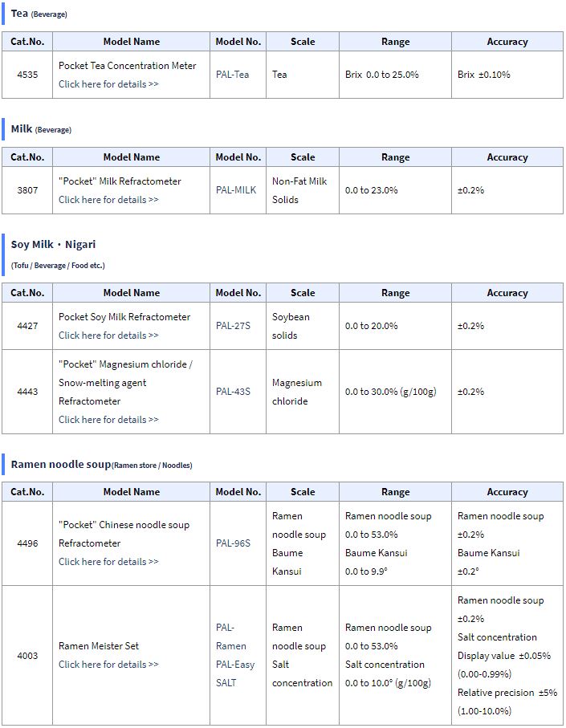Image resolution: width=566 pixels, height=728 pixels.
Task: Click the accuracy Brix ±0.10%
Action: [484, 75]
